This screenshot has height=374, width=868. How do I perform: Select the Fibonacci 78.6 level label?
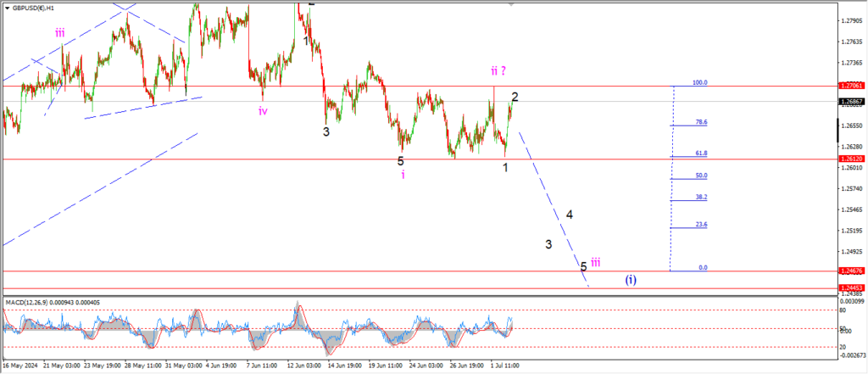(701, 122)
